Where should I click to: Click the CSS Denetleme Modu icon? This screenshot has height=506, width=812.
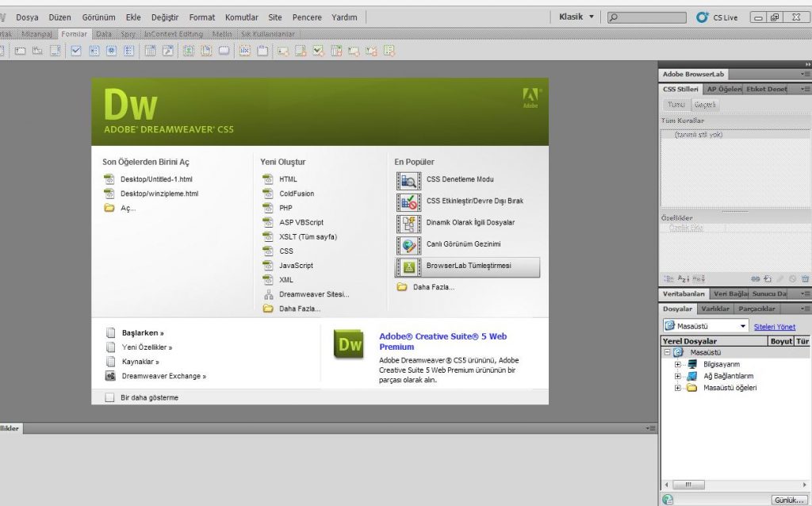[409, 180]
